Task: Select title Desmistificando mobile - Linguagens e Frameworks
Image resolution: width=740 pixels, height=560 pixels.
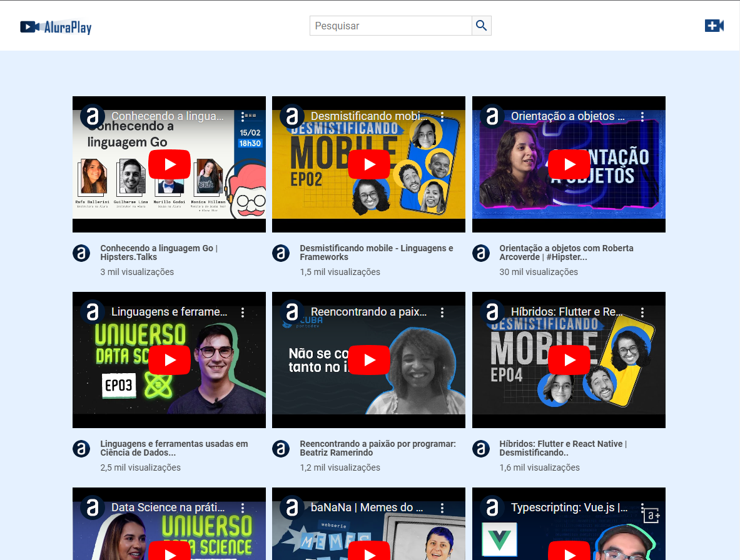Action: [377, 252]
